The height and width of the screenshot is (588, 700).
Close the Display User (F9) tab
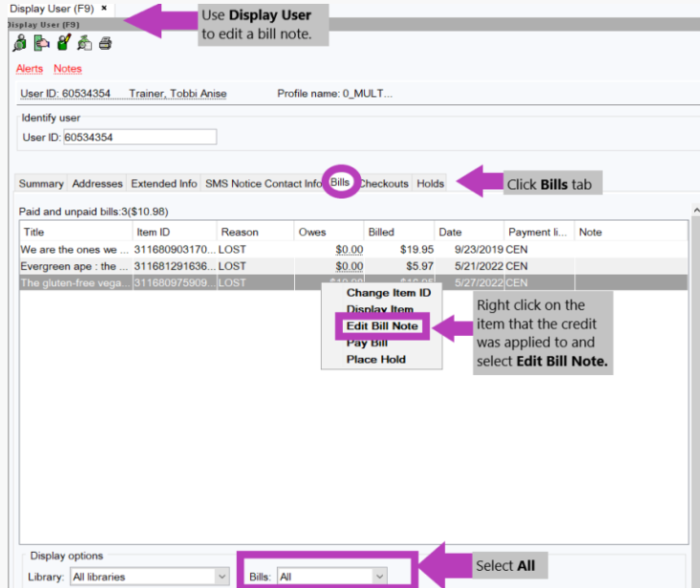point(104,8)
